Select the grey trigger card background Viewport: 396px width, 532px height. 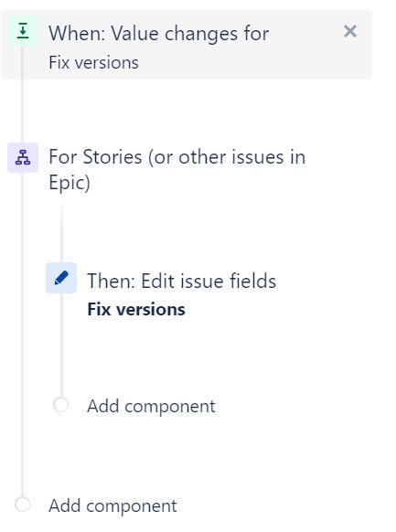187,45
